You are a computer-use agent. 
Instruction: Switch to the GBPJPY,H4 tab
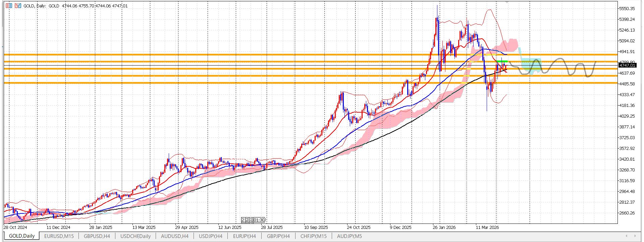pyautogui.click(x=278, y=236)
